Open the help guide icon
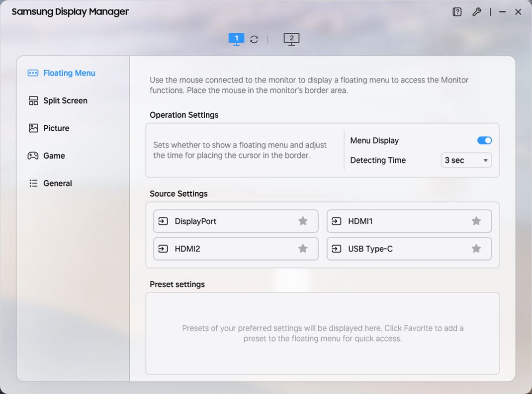 coord(457,12)
